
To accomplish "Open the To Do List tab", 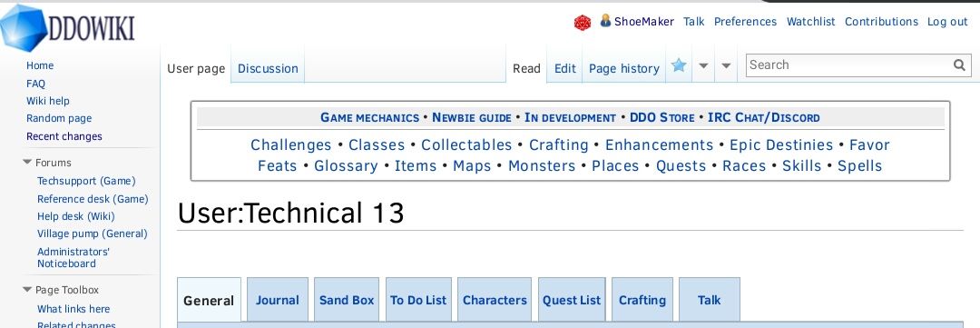I will [418, 300].
